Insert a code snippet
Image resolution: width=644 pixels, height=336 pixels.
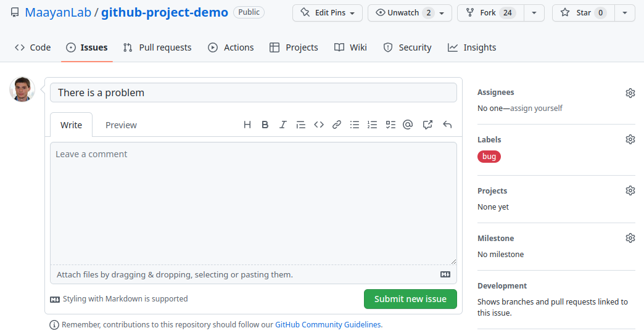click(319, 125)
